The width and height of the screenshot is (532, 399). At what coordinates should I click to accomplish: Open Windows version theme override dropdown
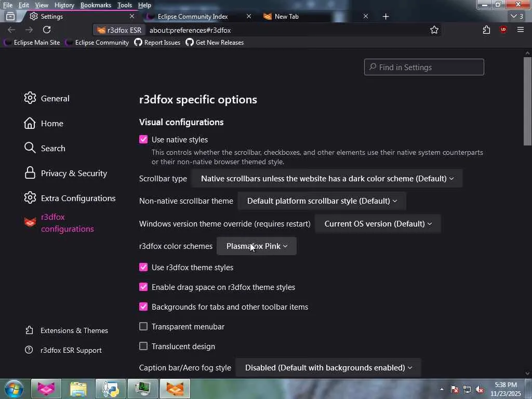coord(378,223)
